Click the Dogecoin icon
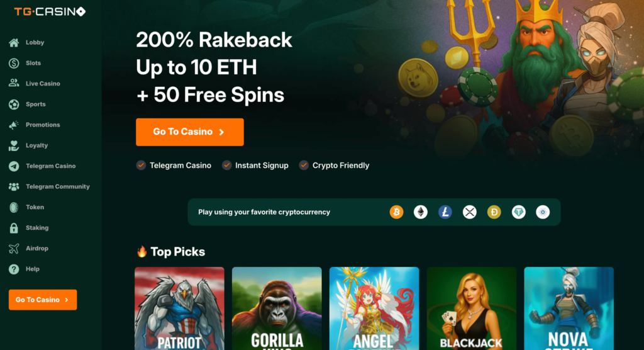This screenshot has width=644, height=350. coord(494,212)
